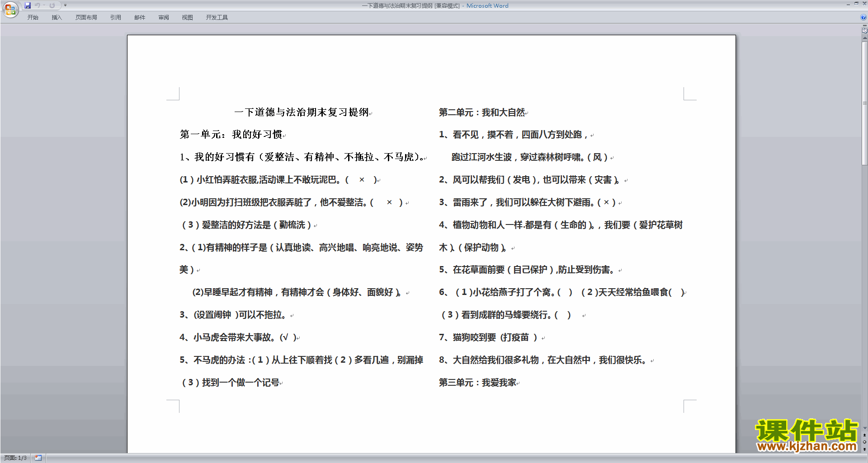This screenshot has width=868, height=463.
Task: Expand the Undo history dropdown arrow
Action: tap(44, 5)
